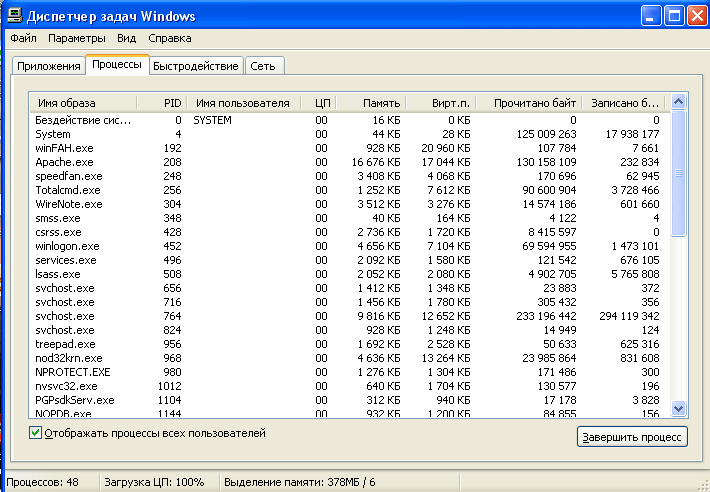Select the PGPsdkServ.exe process
The image size is (710, 492).
click(347, 401)
